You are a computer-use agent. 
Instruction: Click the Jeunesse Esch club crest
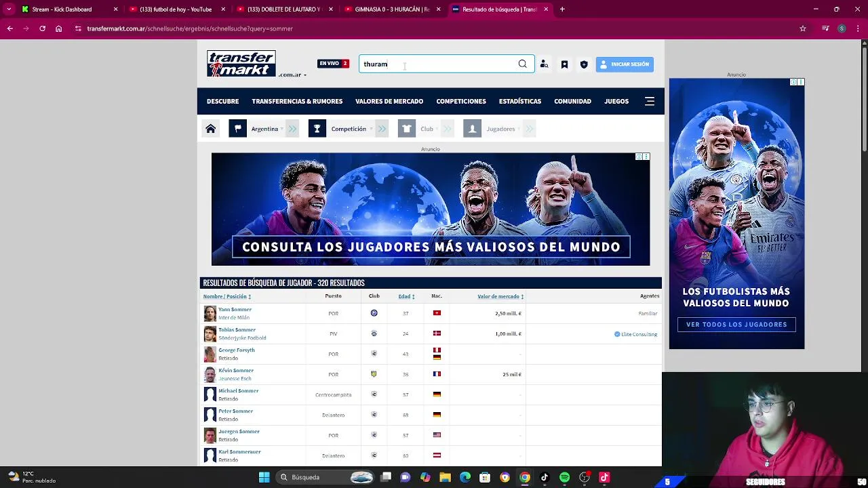374,374
